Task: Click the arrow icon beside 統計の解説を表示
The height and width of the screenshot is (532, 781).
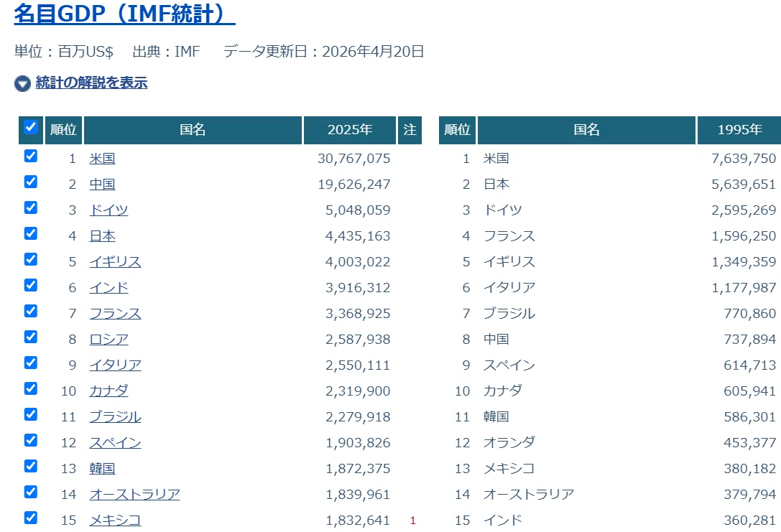Action: click(x=22, y=83)
